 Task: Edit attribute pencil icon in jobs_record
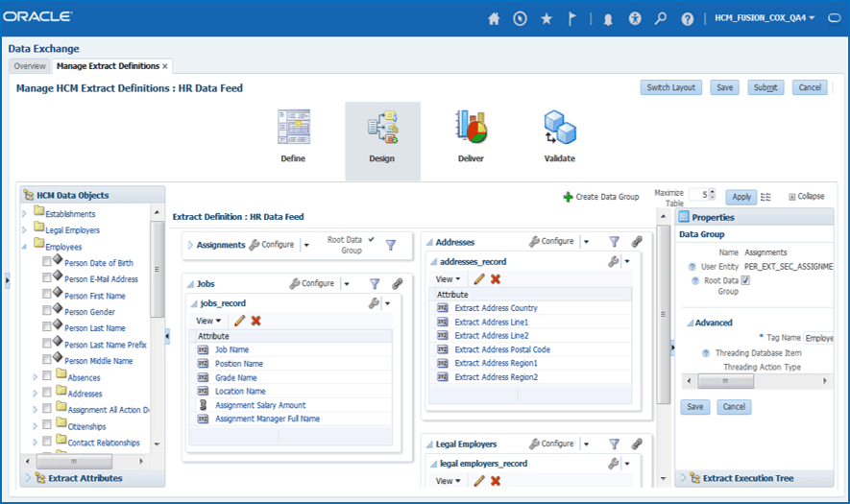(x=239, y=321)
